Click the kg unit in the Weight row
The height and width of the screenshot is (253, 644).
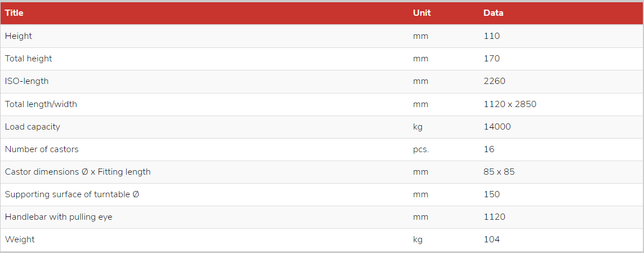click(418, 240)
